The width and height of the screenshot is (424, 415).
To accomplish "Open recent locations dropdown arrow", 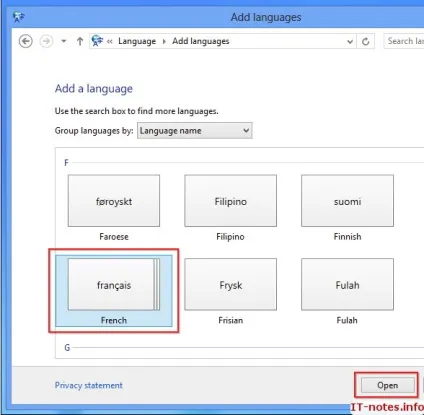I will point(64,42).
